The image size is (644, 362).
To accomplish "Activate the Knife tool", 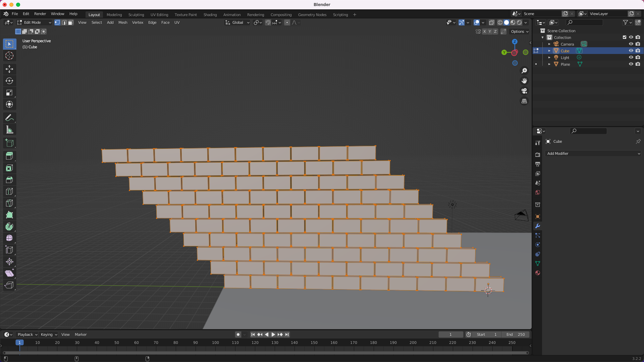I will tap(9, 203).
